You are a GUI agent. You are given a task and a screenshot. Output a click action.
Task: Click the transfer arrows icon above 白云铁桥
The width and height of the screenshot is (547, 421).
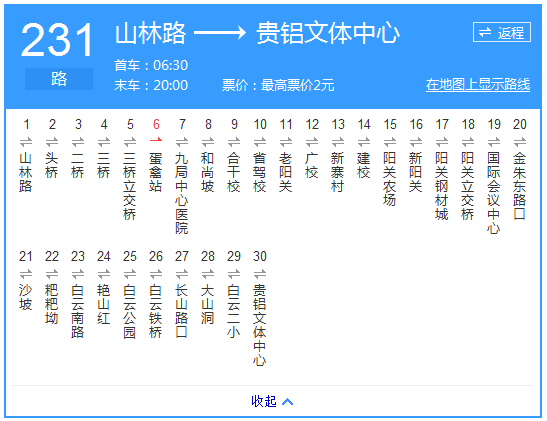click(x=156, y=274)
